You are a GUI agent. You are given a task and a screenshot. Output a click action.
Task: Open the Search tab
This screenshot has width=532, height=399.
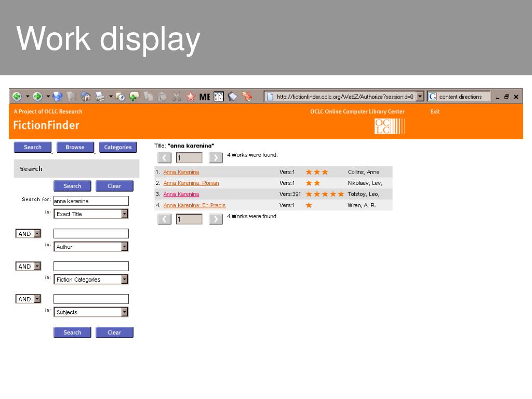click(33, 147)
